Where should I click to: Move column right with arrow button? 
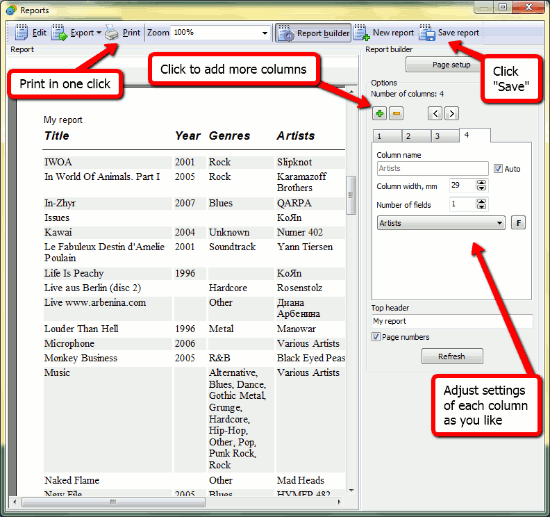click(x=452, y=113)
